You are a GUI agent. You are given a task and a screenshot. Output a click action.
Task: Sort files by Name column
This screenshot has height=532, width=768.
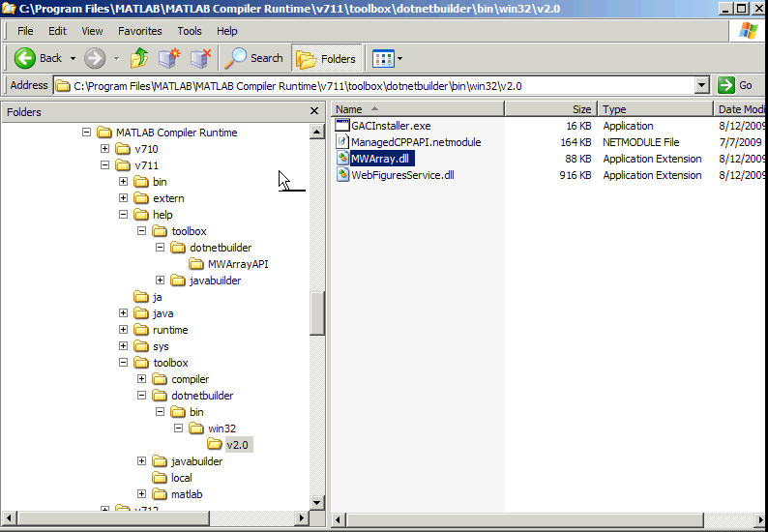[x=418, y=109]
